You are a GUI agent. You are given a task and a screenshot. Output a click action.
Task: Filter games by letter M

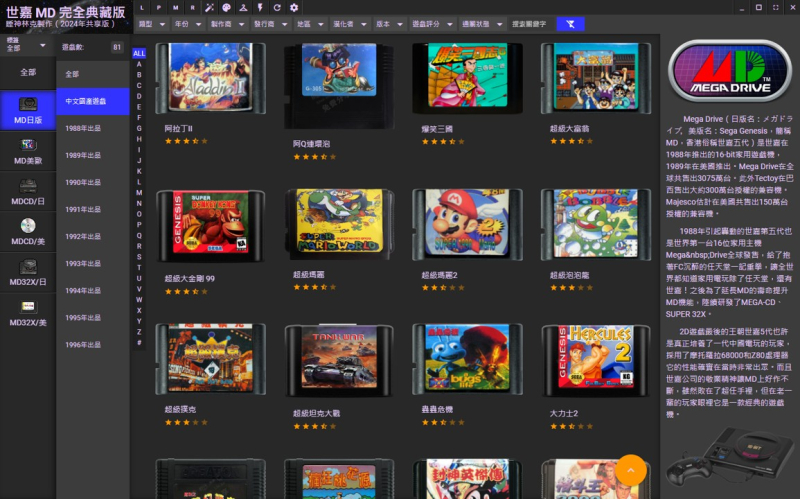139,192
